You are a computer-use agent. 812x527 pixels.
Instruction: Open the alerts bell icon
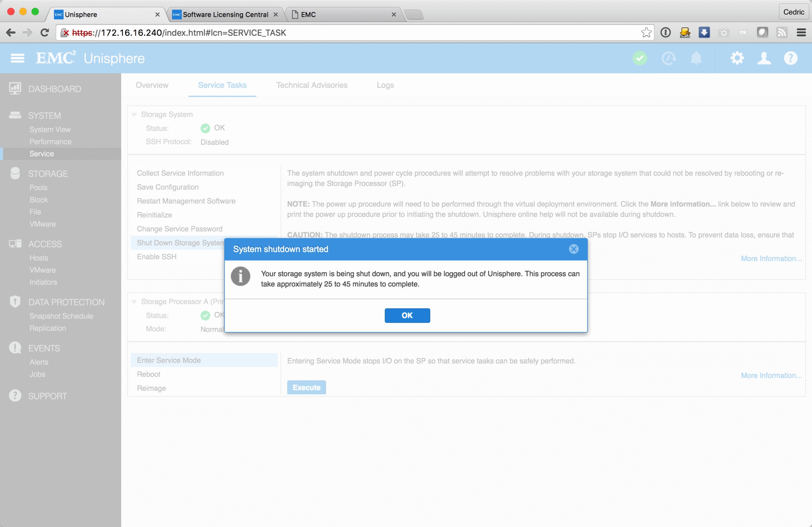(x=696, y=58)
